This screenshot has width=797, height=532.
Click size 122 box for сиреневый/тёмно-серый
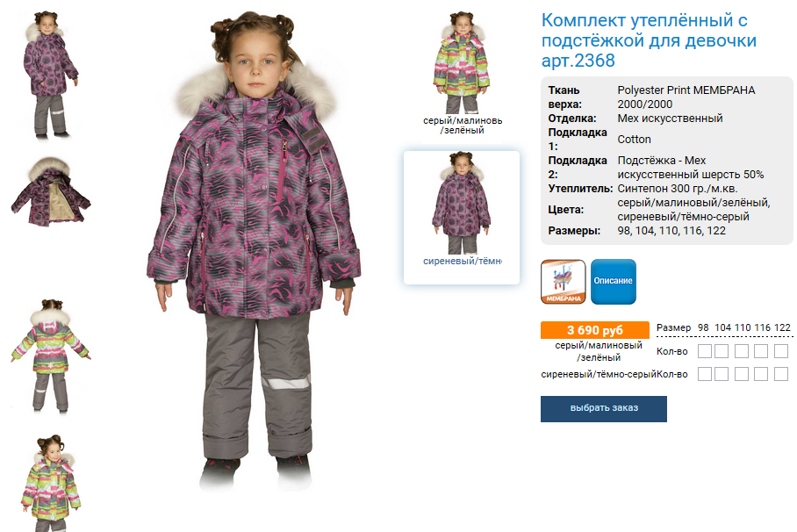[780, 374]
